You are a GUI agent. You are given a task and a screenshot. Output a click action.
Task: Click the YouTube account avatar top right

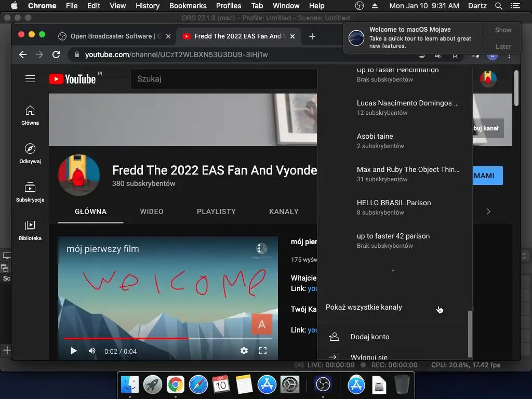tap(488, 79)
